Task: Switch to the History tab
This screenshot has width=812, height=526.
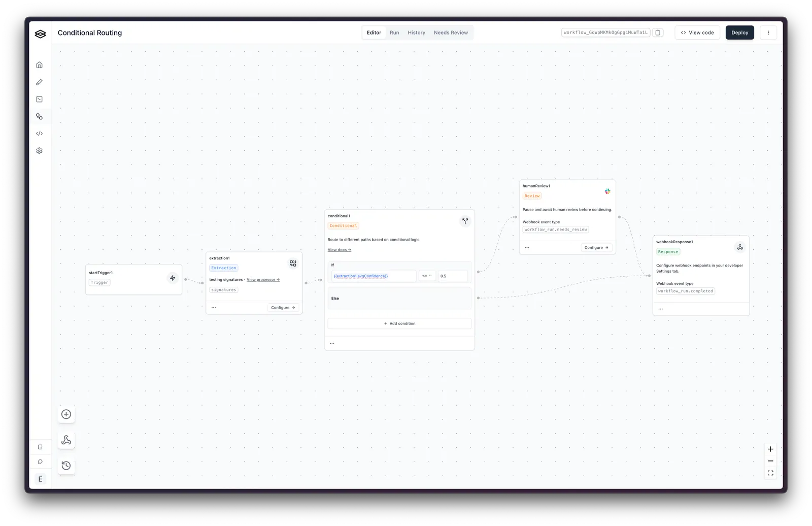Action: coord(417,32)
